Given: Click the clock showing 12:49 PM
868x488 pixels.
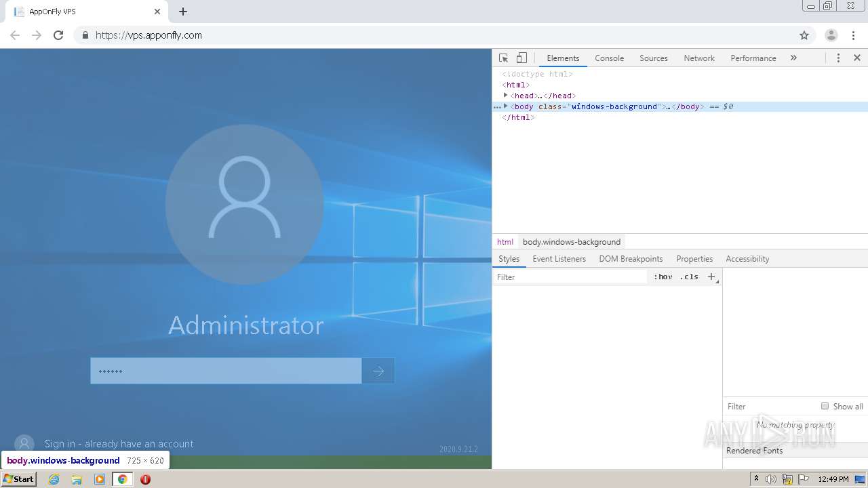Looking at the screenshot, I should click(x=833, y=479).
